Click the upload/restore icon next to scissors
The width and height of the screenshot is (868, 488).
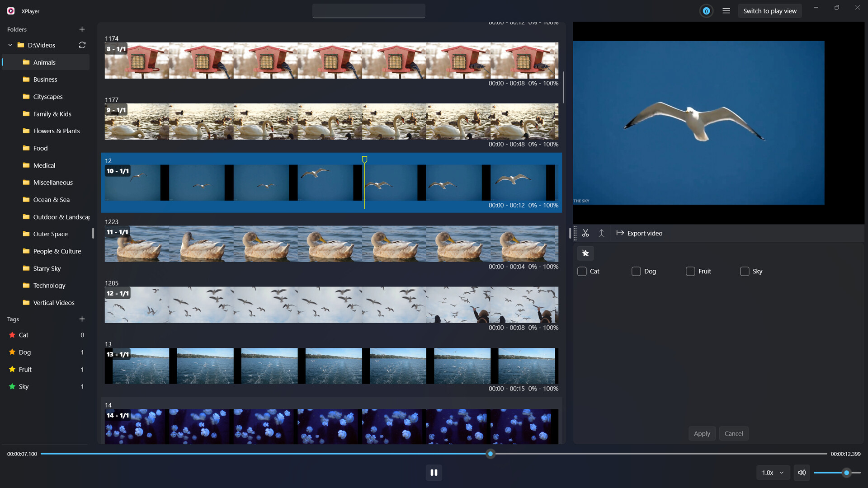[x=601, y=233]
